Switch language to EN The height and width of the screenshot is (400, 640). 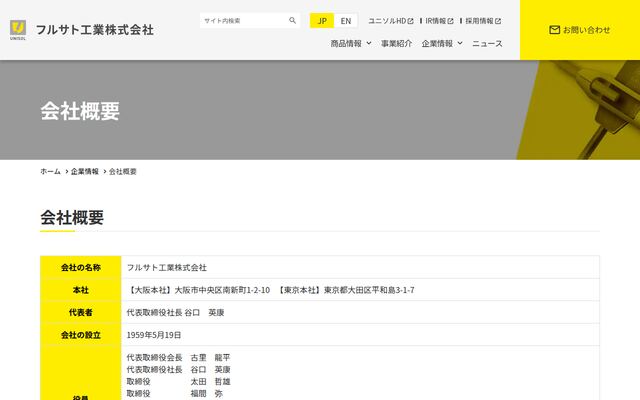[346, 21]
